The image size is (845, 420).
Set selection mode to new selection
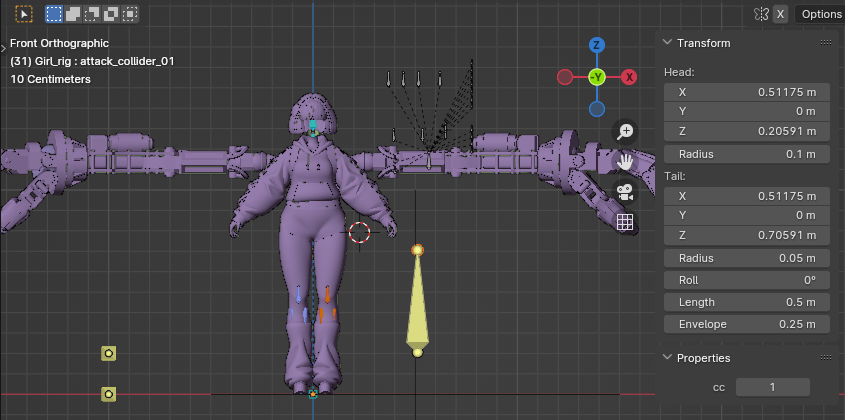coord(54,14)
